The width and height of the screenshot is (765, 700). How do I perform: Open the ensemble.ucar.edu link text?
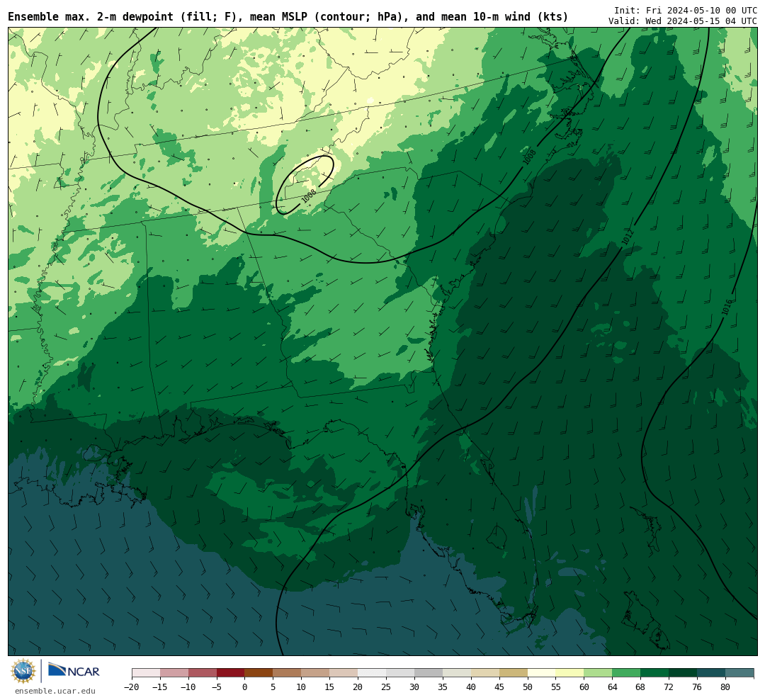coord(55,691)
